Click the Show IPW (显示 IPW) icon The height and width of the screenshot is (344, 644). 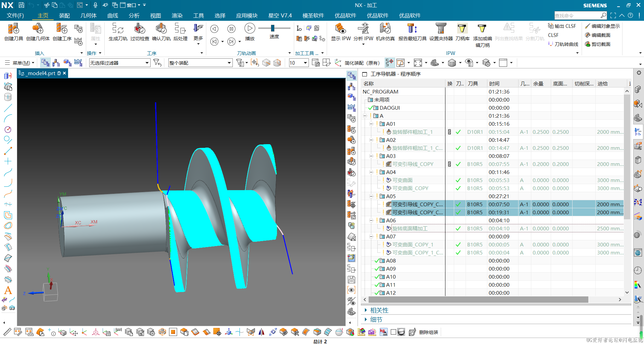(341, 29)
